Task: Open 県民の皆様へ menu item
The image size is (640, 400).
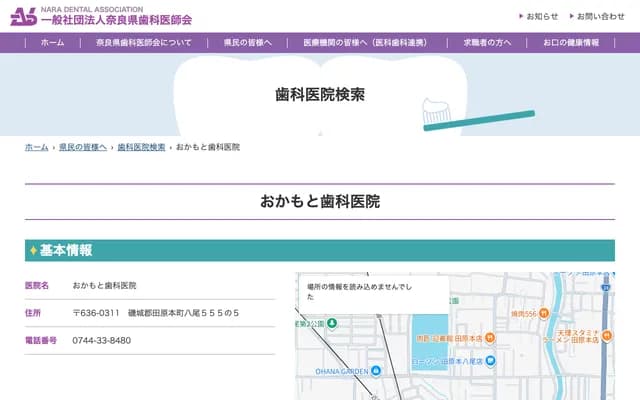Action: [247, 42]
